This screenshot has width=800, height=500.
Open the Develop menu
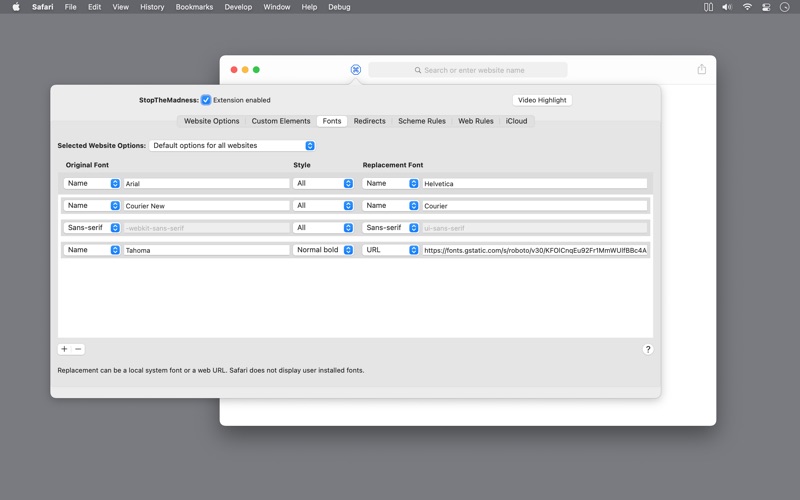click(238, 7)
